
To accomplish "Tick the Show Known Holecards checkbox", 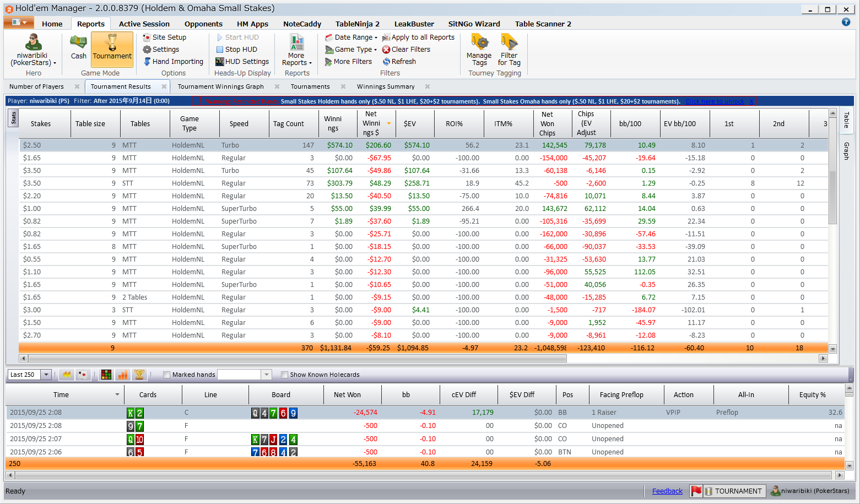I will [x=285, y=375].
